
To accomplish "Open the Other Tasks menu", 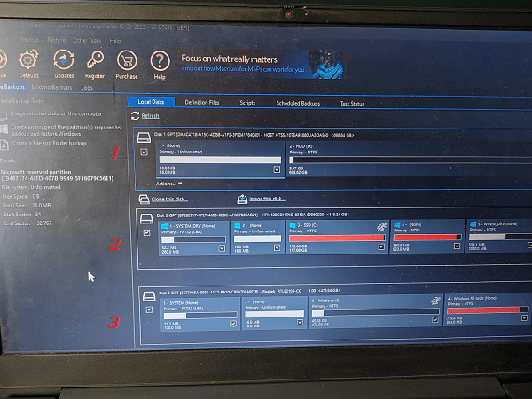I will (87, 41).
